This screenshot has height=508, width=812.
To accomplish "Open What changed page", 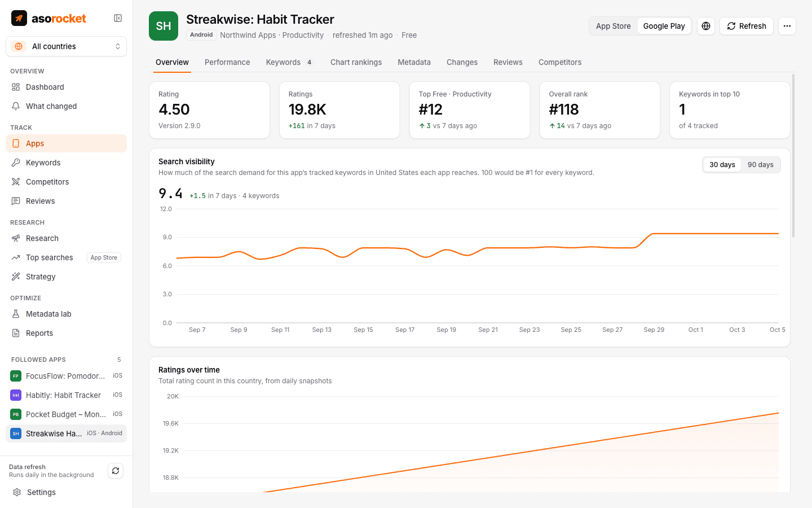I will (66, 106).
